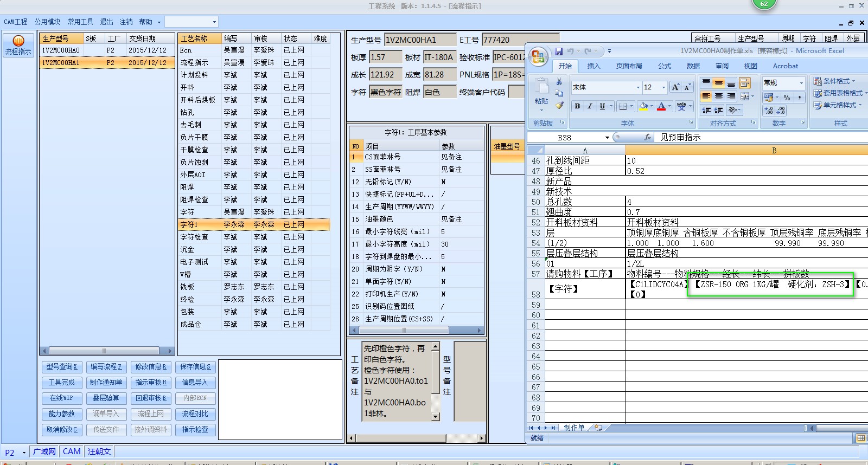Screen dimensions: 868x465
Task: Apply comma style number format
Action: (800, 98)
